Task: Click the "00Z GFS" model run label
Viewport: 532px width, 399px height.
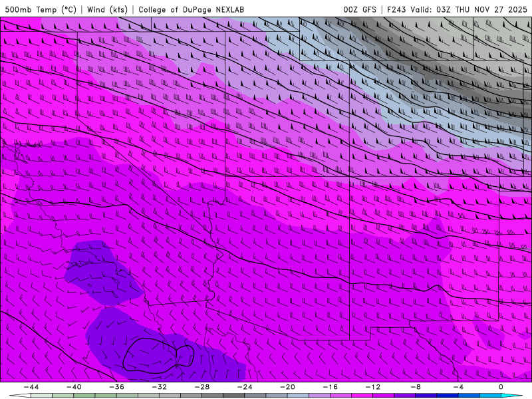Action: [360, 9]
